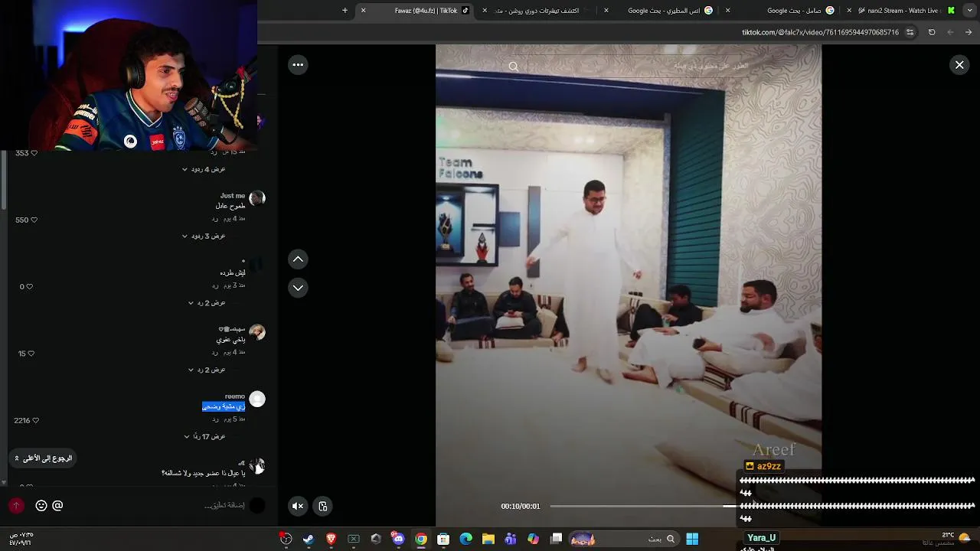Like the comment with 0 likes
Screen dimensions: 980x551
pos(30,287)
